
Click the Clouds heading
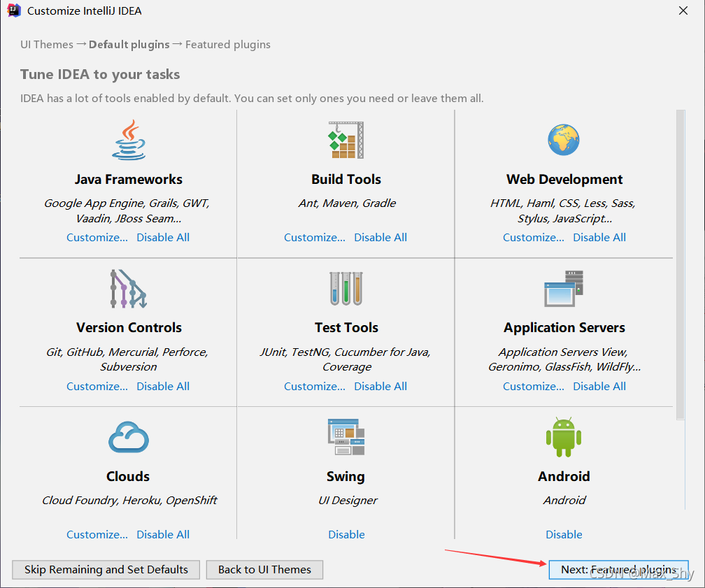pyautogui.click(x=128, y=477)
